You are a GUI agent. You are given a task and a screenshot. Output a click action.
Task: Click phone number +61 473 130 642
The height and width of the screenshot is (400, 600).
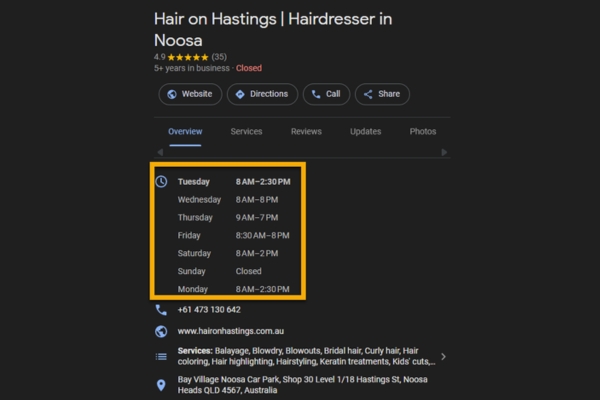pos(209,310)
